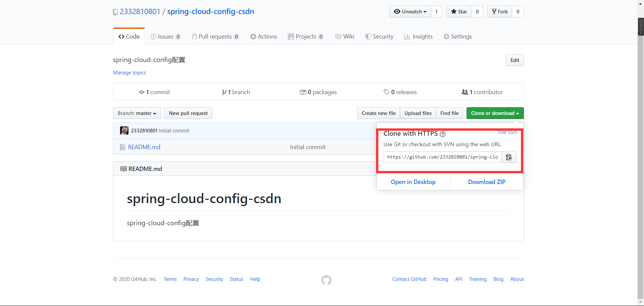This screenshot has width=644, height=306.
Task: Click the package icon next to 0 packages
Action: 303,92
